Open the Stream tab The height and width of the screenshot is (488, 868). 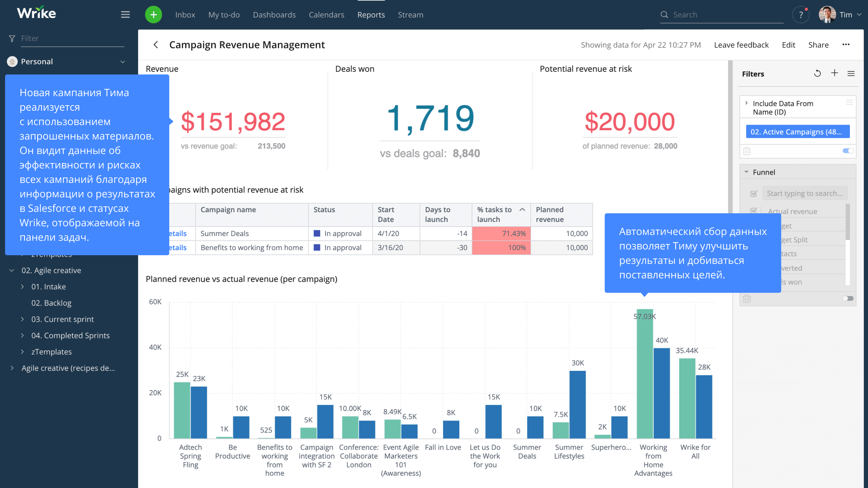pos(410,15)
